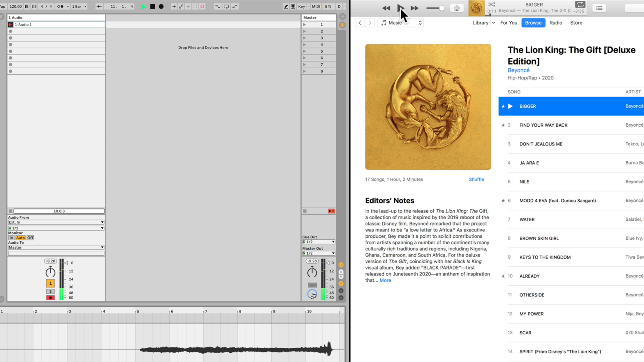The width and height of the screenshot is (644, 362).
Task: Open Key mapping mode in Ableton's toolbar
Action: [x=301, y=7]
